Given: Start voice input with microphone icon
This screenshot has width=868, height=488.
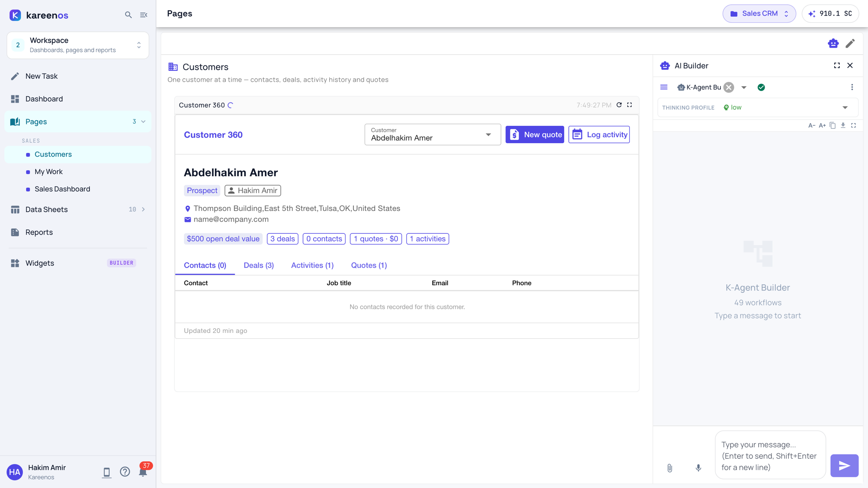Looking at the screenshot, I should [698, 468].
